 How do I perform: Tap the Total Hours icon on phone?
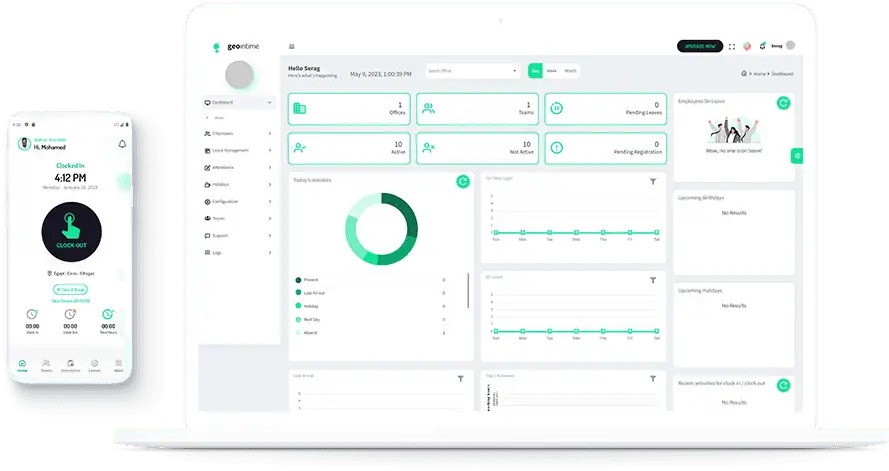[x=108, y=314]
